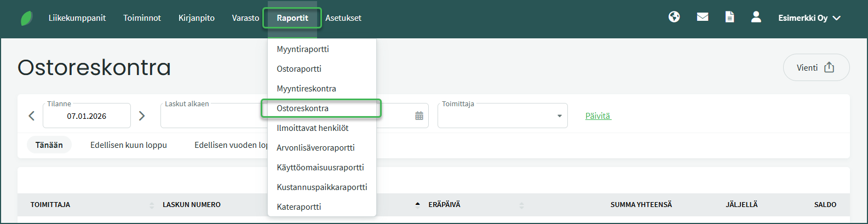The image size is (868, 224).
Task: Select Kustannuspaikkaraportti in dropdown menu
Action: tap(321, 187)
